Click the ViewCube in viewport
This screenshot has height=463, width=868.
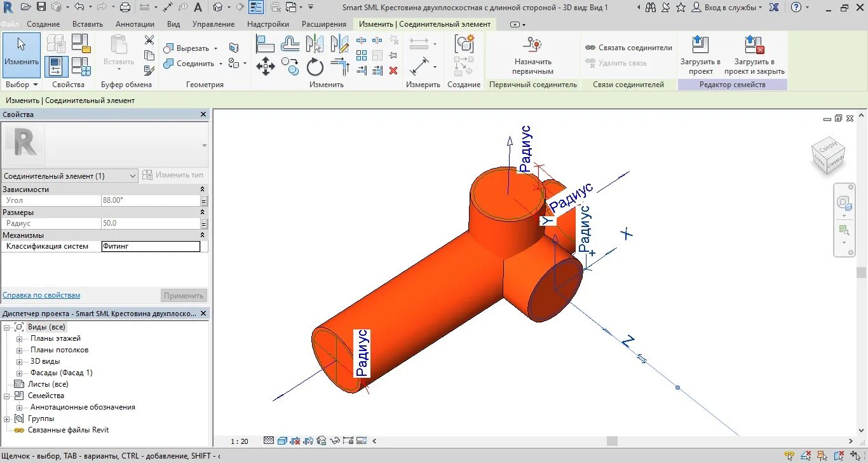click(829, 155)
